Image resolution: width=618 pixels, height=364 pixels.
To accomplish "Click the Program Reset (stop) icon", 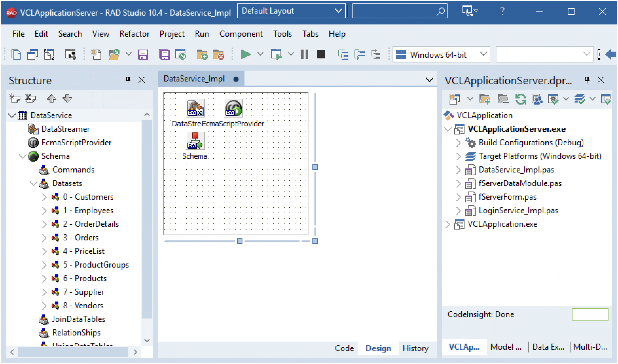I will tap(321, 54).
